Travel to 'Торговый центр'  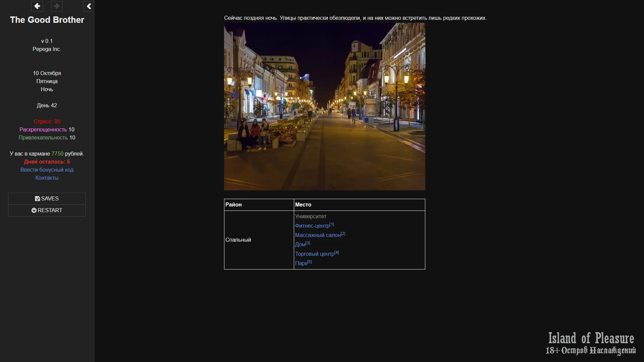(315, 254)
